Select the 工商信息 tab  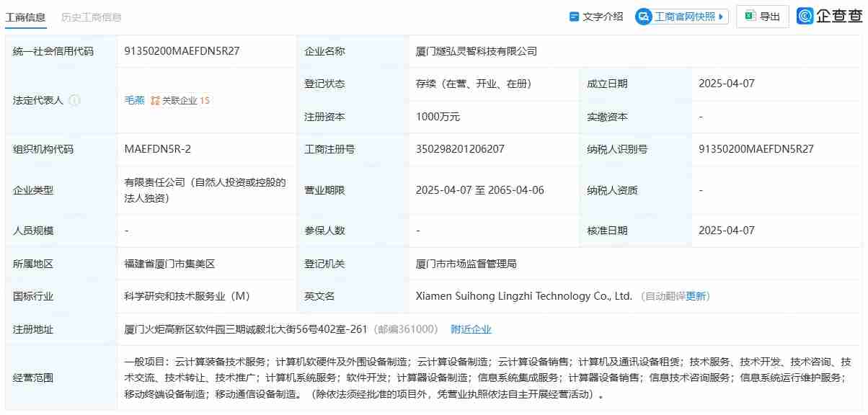[x=26, y=16]
